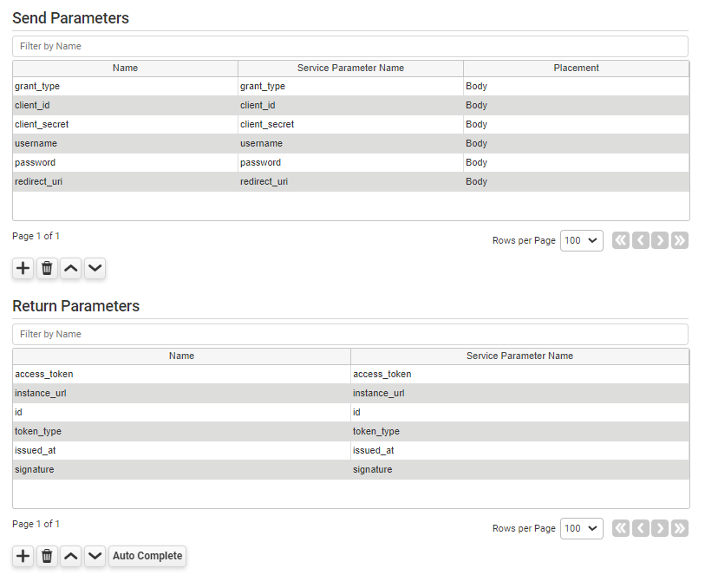Move Send Parameters row down
The height and width of the screenshot is (588, 705).
pyautogui.click(x=95, y=268)
